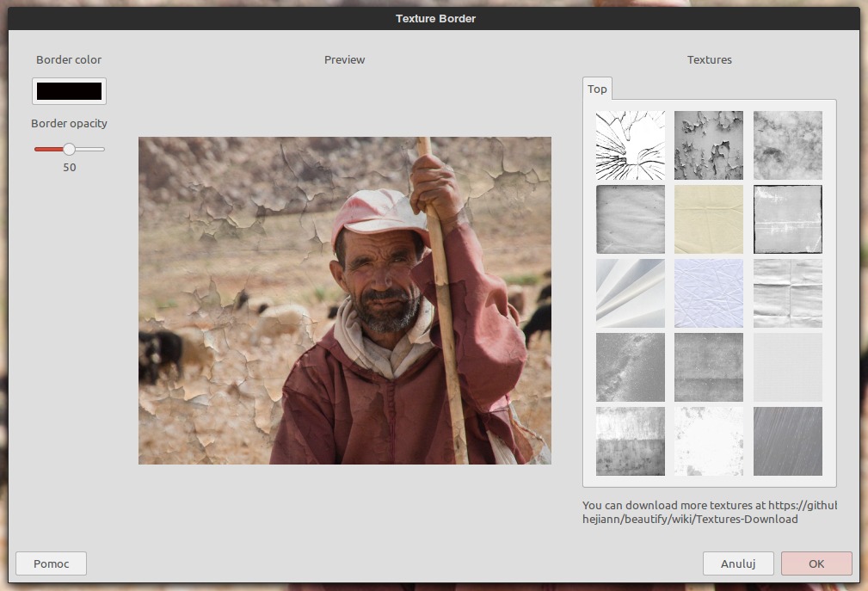Click the shepherd preview image
The width and height of the screenshot is (868, 591).
pos(344,300)
